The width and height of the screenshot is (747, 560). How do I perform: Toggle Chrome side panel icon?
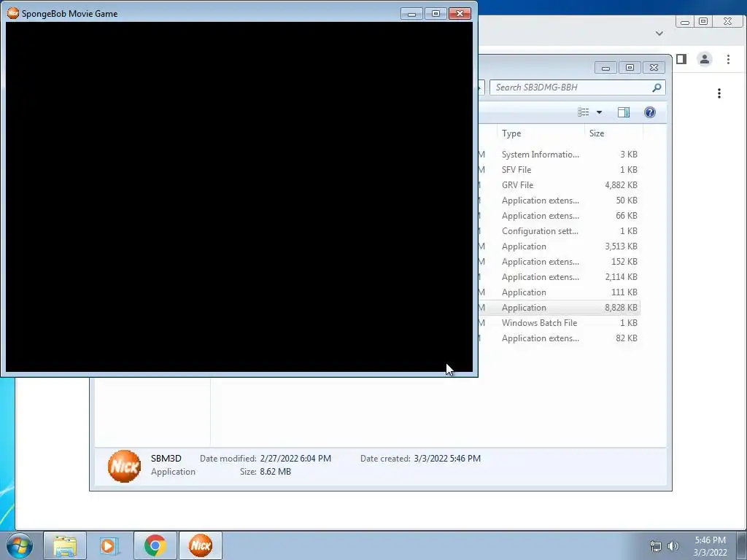point(681,59)
